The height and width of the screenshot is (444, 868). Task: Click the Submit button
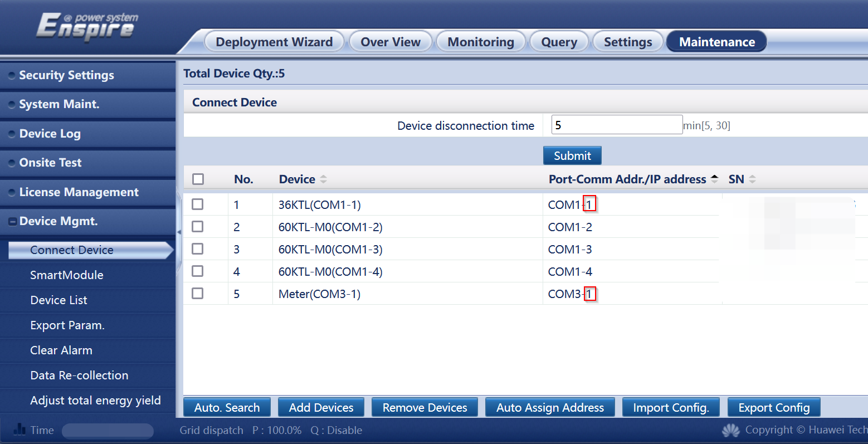(x=572, y=156)
